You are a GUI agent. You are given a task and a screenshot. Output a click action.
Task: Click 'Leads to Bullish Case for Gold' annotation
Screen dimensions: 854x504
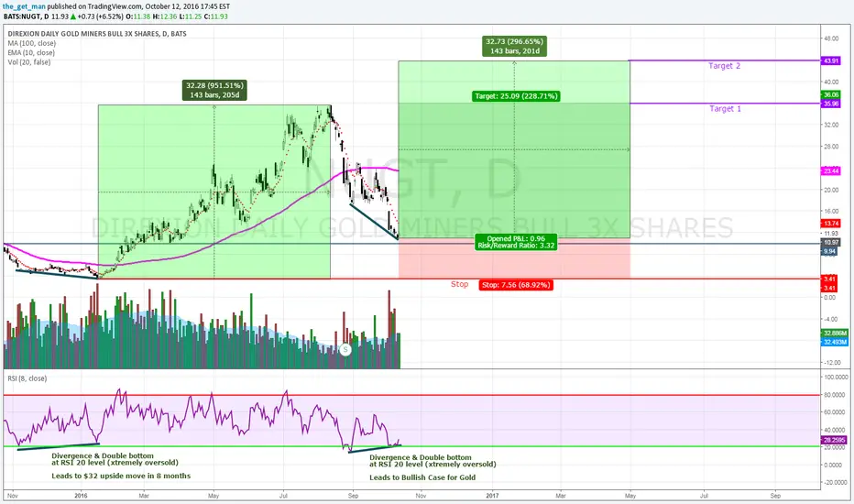(422, 477)
